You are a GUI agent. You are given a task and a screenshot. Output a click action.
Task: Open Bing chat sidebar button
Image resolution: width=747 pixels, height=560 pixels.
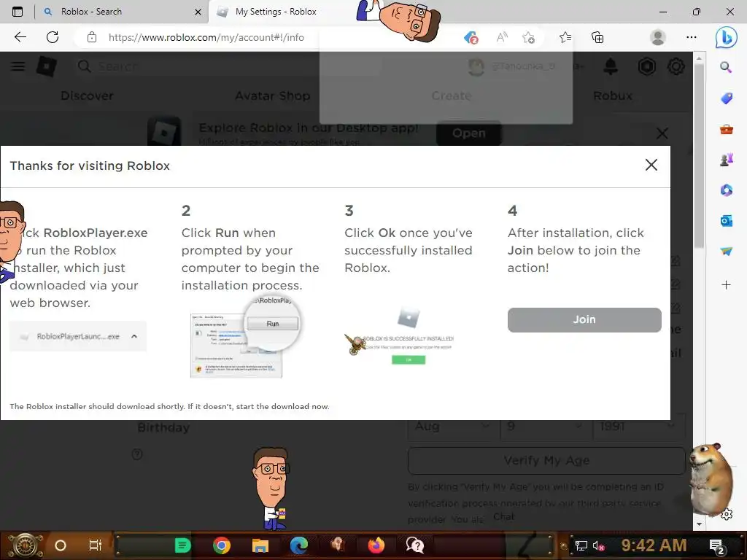[x=726, y=38]
